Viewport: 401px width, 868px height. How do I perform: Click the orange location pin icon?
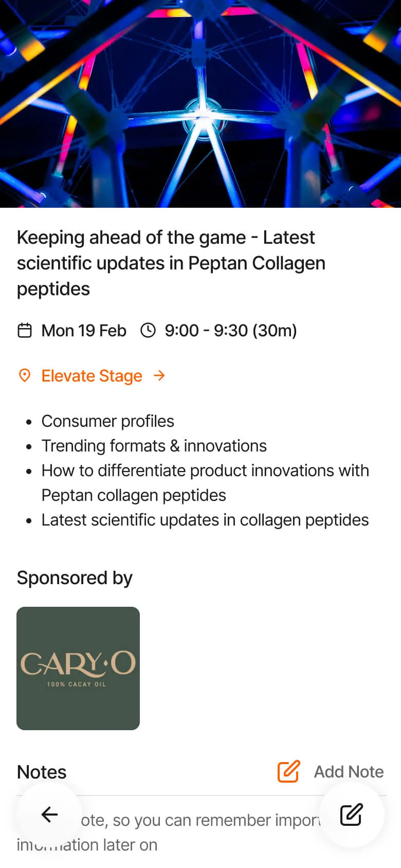(x=24, y=375)
